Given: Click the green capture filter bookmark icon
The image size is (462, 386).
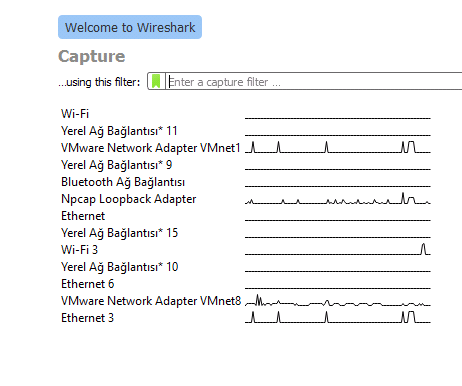Looking at the screenshot, I should click(x=156, y=81).
